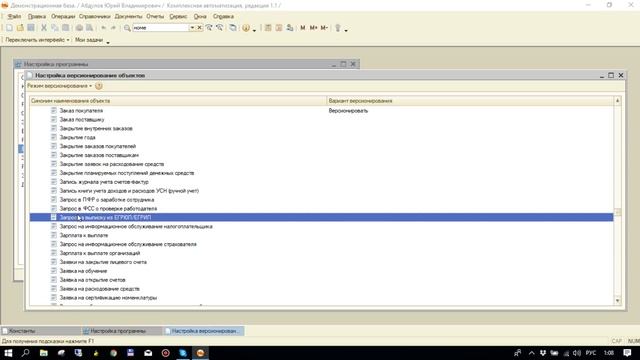Click the Redo arrow icon
Screen dimensions: 640x360
[113, 28]
